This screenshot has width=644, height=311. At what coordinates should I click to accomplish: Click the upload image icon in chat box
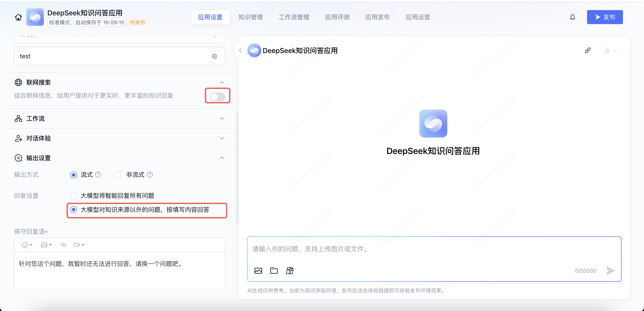coord(258,270)
